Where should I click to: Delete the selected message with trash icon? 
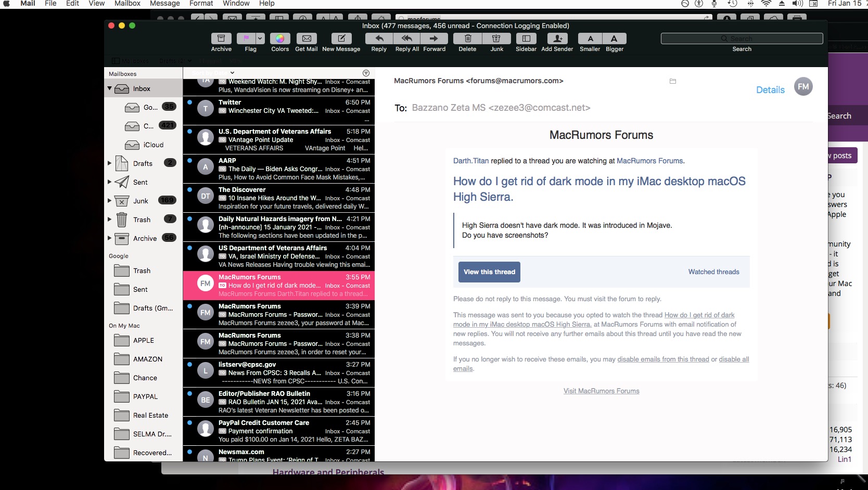point(467,38)
